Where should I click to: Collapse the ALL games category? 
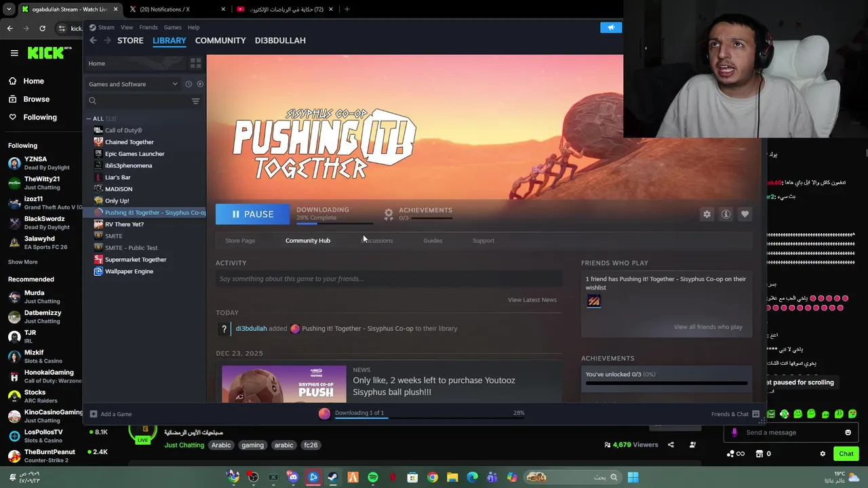88,119
